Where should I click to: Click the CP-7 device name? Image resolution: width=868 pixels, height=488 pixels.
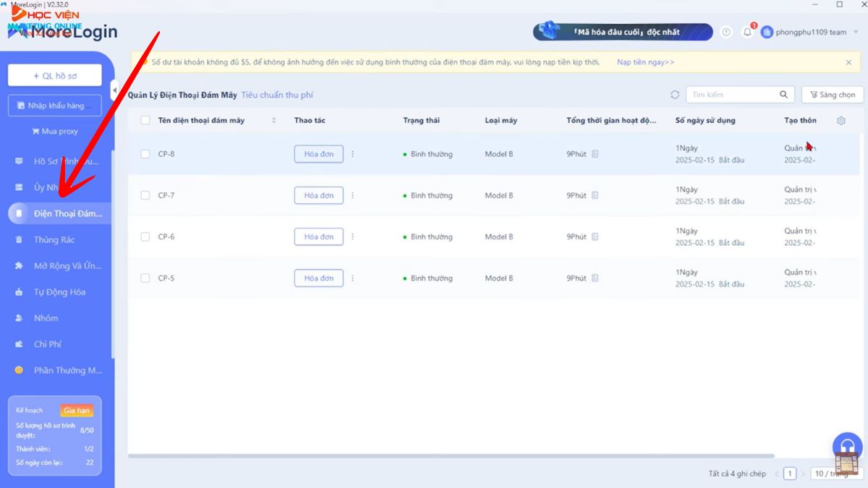coord(166,195)
